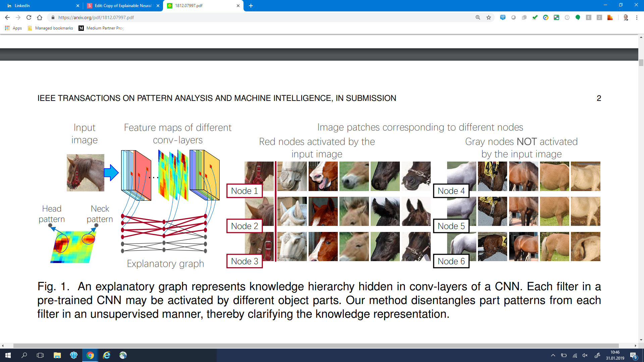Click the horizontal scrollbar at page bottom

point(315,346)
